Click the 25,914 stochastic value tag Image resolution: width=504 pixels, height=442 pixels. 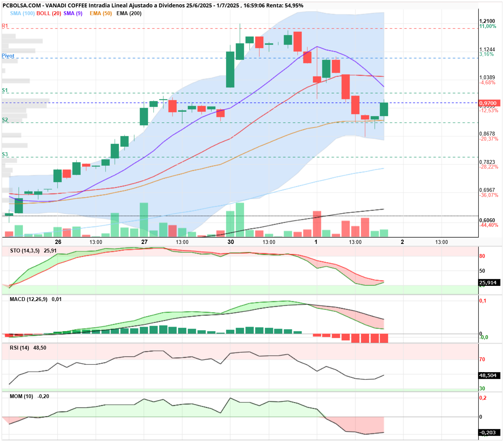[489, 282]
